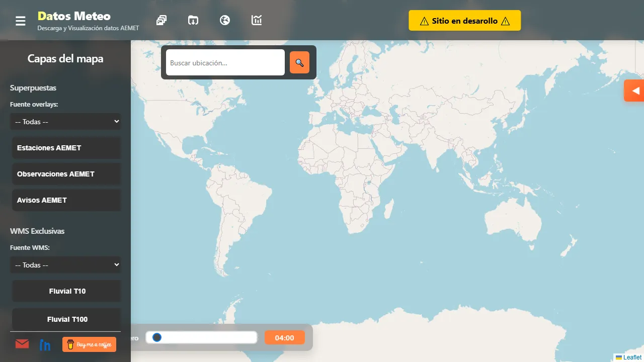Toggle the Estaciones AEMET overlay

click(x=66, y=147)
